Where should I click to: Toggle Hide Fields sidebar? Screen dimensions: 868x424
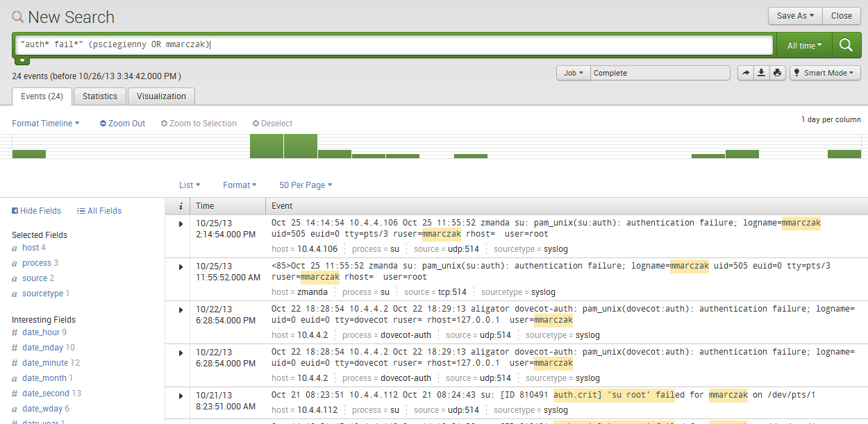(36, 211)
